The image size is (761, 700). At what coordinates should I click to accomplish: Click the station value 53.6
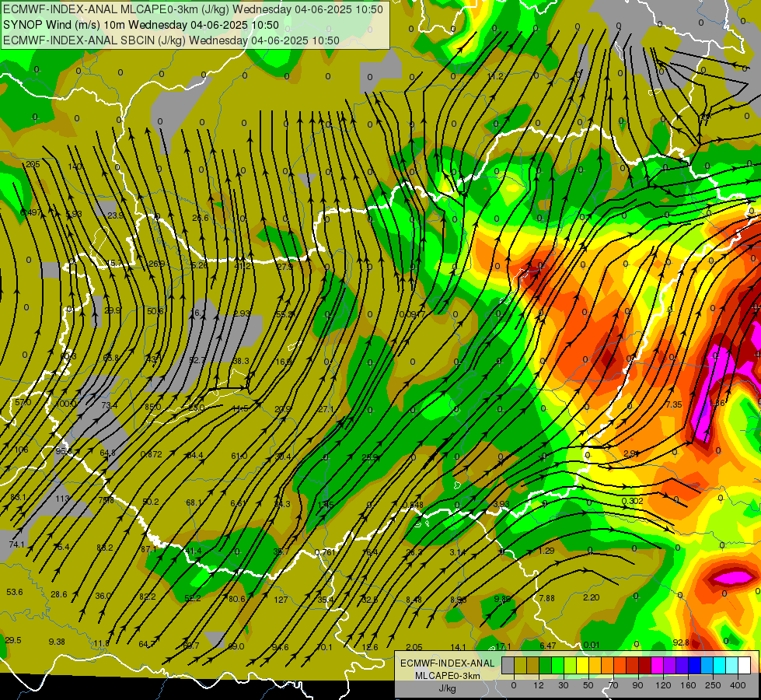15,592
